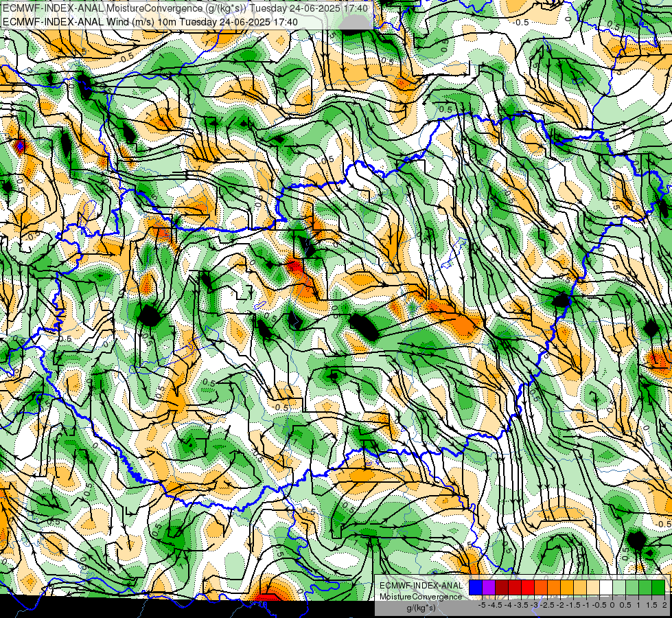Click the pale peach legend swatch
Screen dimensions: 672x618
(593, 587)
